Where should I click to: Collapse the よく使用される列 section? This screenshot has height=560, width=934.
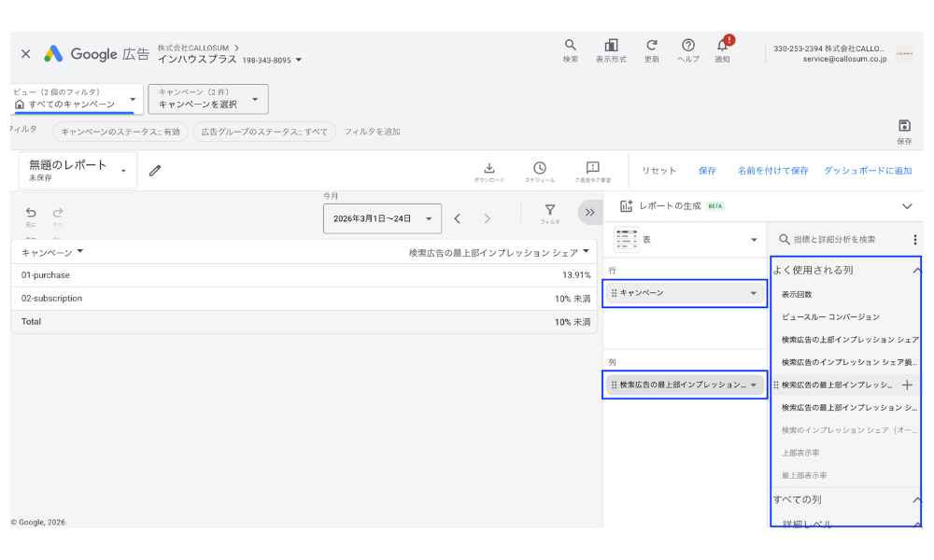click(x=916, y=270)
